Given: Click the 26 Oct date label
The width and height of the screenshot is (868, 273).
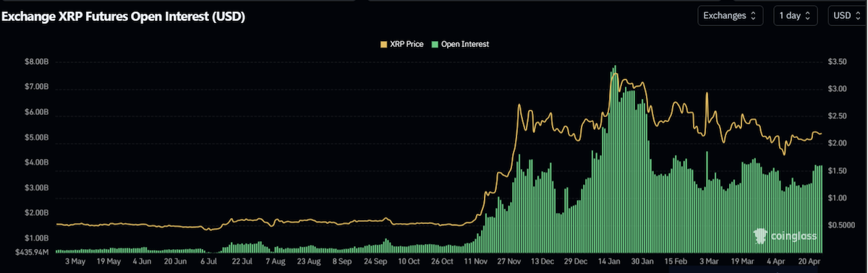Looking at the screenshot, I should click(443, 261).
